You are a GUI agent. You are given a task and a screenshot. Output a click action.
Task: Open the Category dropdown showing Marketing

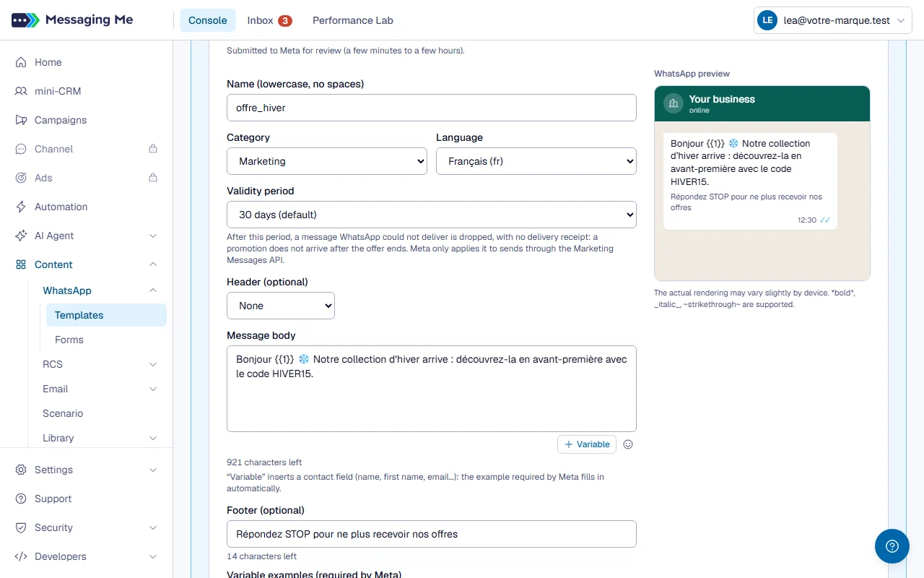(327, 161)
